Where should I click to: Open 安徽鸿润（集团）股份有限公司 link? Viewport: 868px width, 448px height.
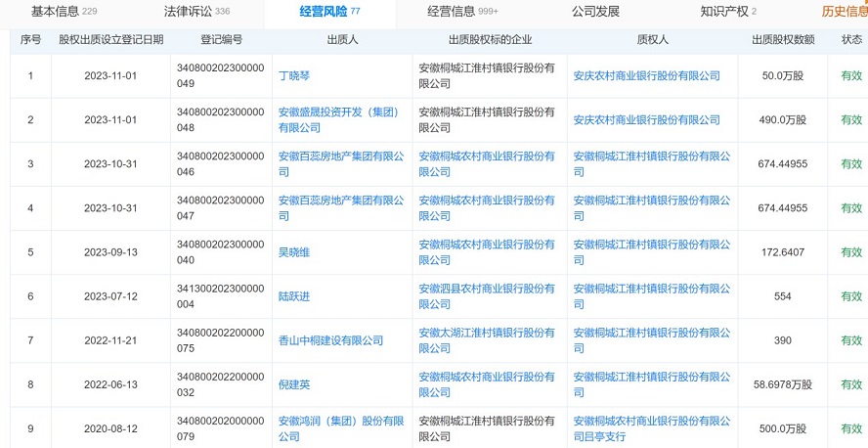click(x=341, y=429)
